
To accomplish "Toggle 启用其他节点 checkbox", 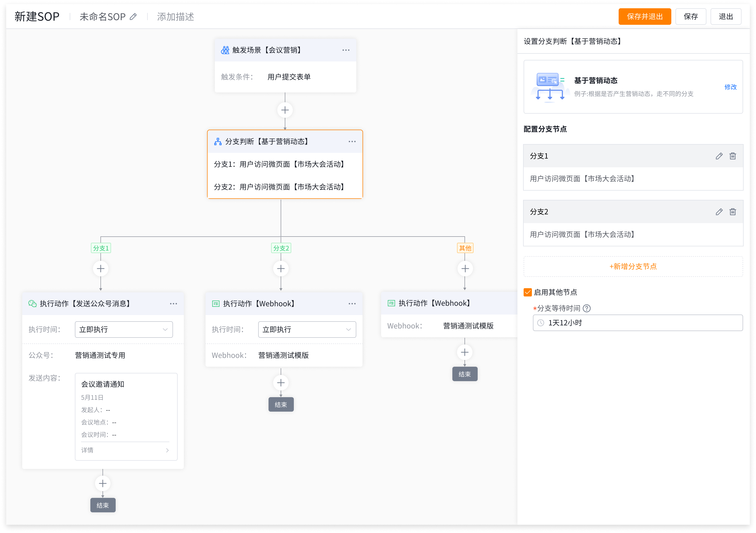I will [x=528, y=293].
